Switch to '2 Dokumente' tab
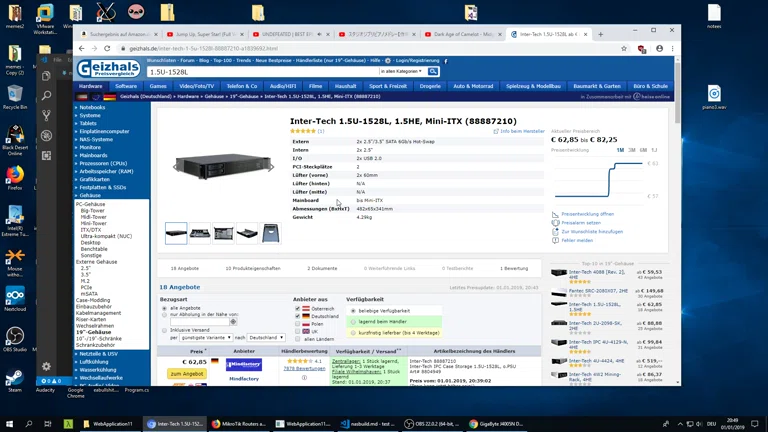Image resolution: width=768 pixels, height=432 pixels. [x=322, y=268]
